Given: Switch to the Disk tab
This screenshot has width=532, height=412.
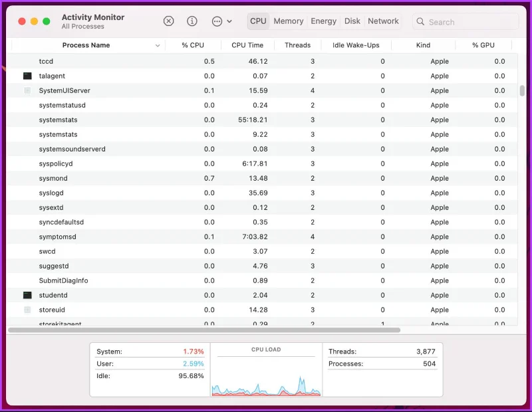Looking at the screenshot, I should (x=352, y=21).
